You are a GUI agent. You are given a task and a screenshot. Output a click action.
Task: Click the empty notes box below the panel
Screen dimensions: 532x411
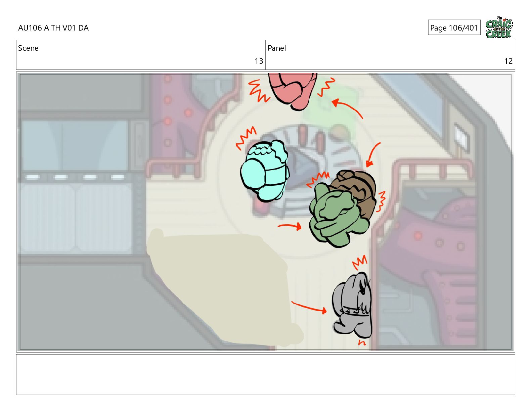pos(265,374)
